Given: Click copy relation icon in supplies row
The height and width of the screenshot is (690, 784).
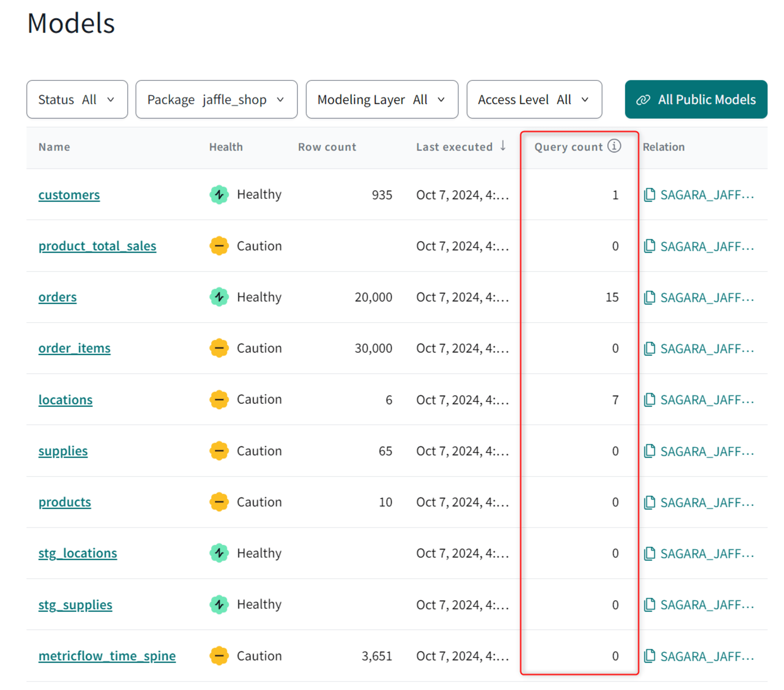Looking at the screenshot, I should 650,451.
